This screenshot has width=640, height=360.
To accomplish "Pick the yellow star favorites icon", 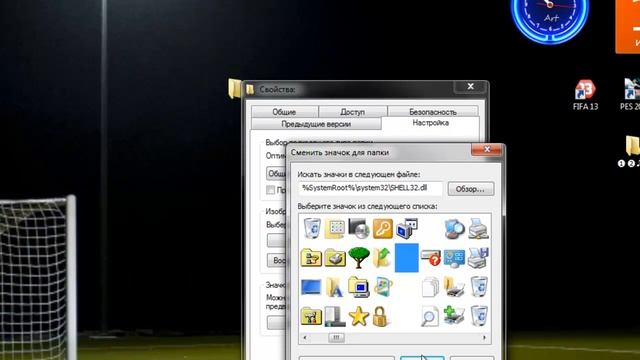I will [359, 316].
